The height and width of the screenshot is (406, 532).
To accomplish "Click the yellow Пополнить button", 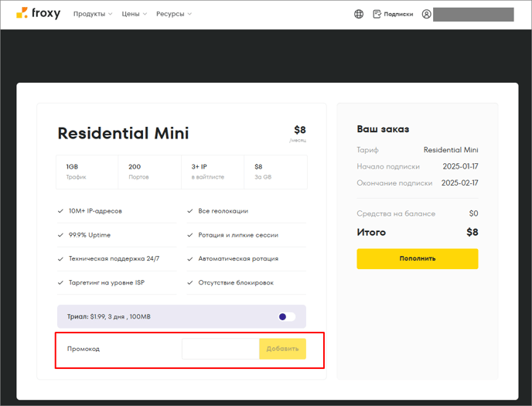I will click(418, 258).
